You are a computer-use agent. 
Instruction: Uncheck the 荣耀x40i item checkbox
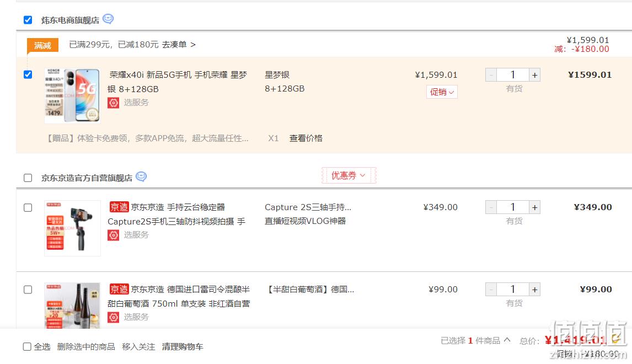(28, 74)
